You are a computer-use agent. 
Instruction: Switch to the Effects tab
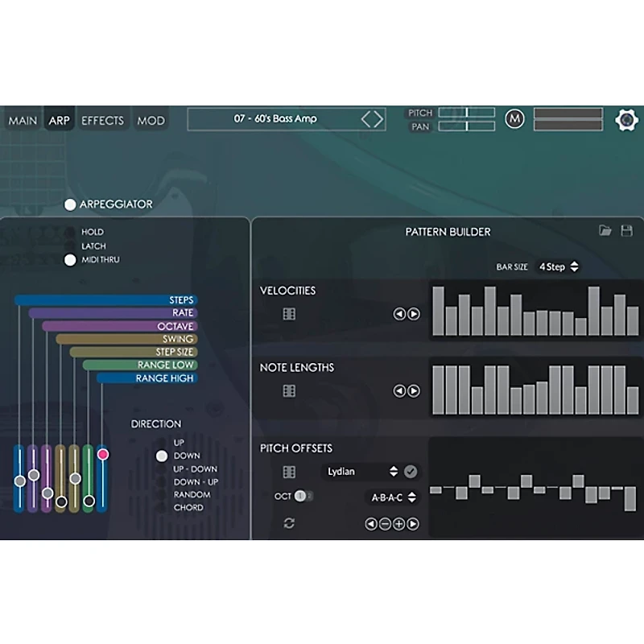coord(102,120)
